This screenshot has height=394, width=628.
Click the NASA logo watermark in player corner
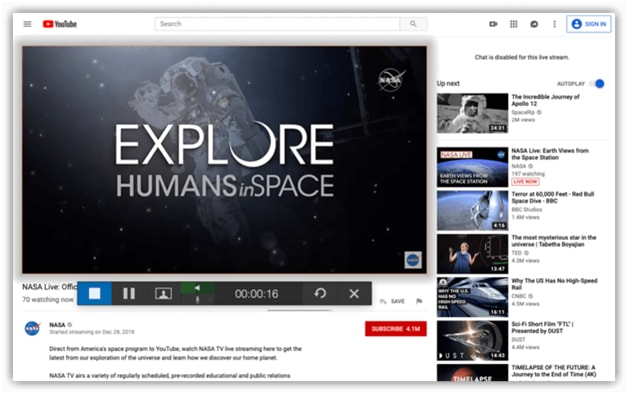point(413,260)
